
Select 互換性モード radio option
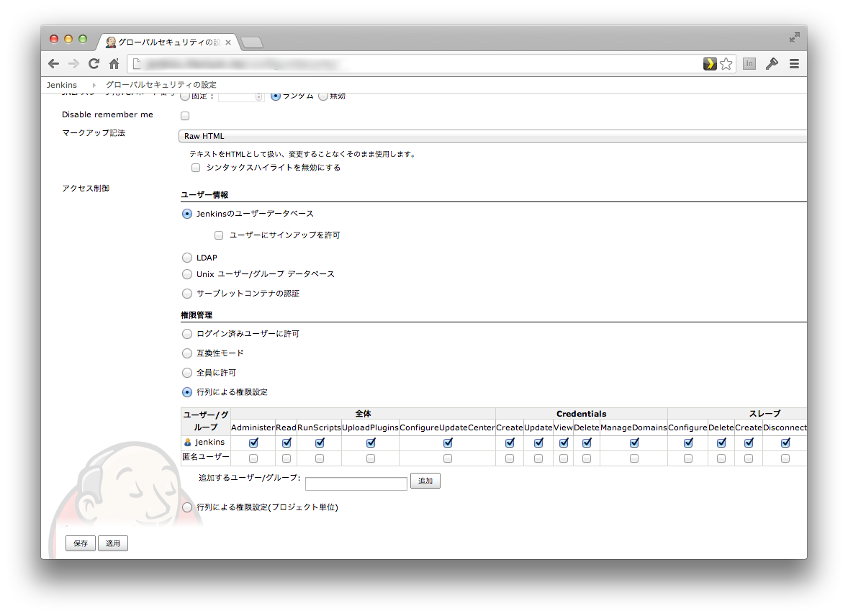point(187,354)
